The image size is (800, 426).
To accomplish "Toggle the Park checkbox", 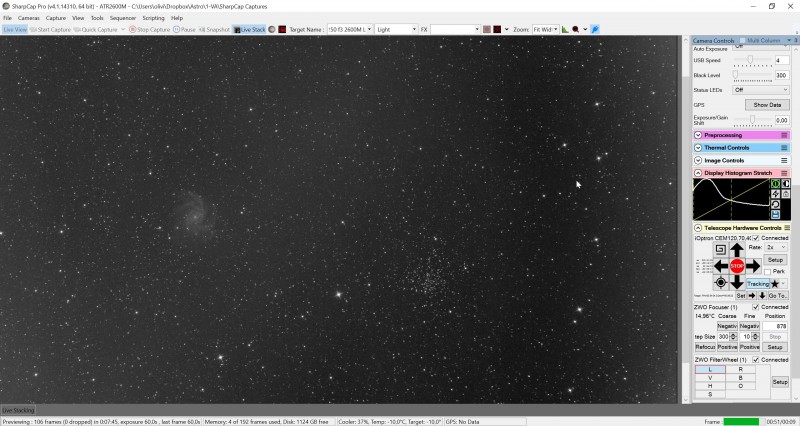I will (767, 272).
